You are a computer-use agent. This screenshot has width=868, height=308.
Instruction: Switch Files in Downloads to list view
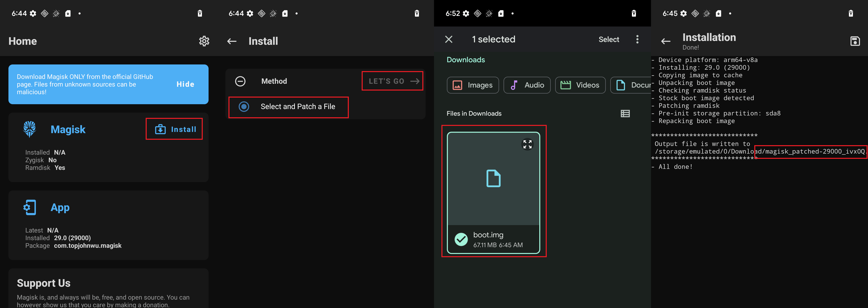[625, 113]
